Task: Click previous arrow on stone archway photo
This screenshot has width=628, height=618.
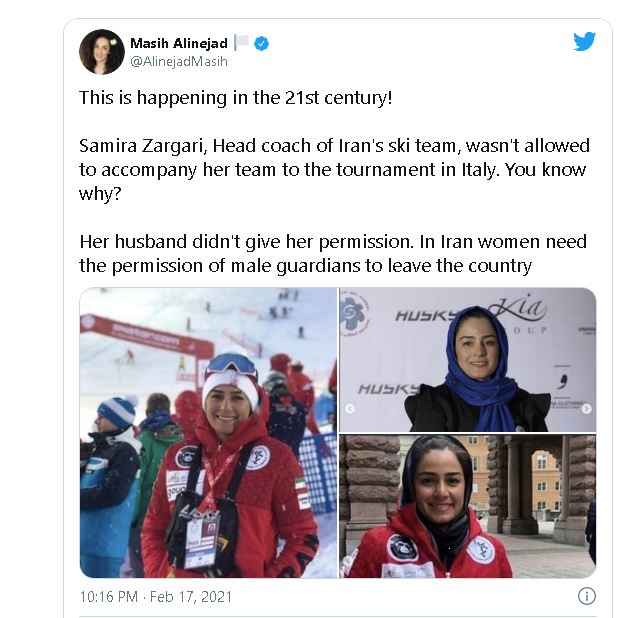Action: [x=348, y=561]
